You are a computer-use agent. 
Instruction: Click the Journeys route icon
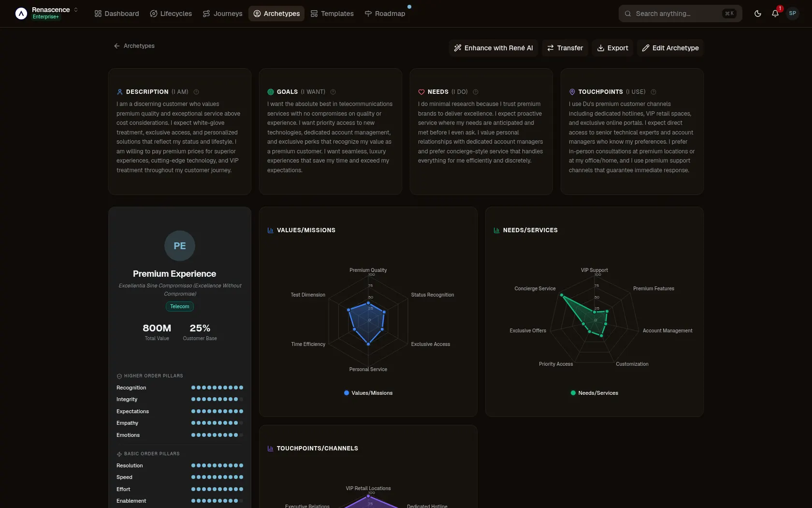pyautogui.click(x=206, y=14)
